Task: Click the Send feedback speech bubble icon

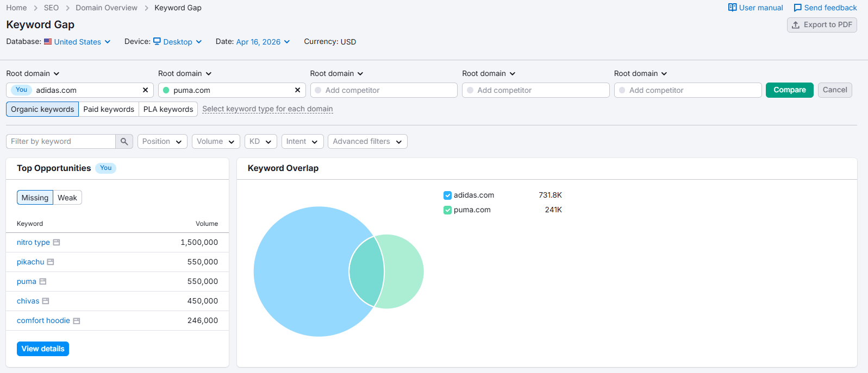Action: click(797, 8)
